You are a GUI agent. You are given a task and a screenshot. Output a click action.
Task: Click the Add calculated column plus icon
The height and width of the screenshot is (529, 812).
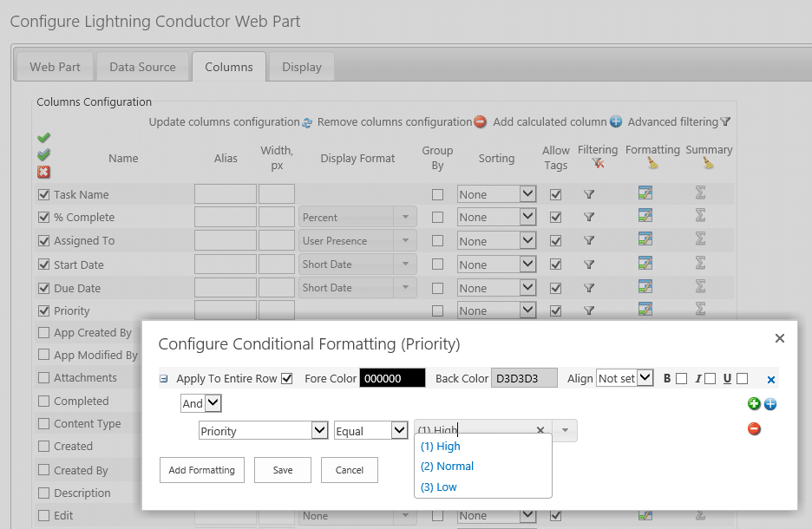[616, 121]
